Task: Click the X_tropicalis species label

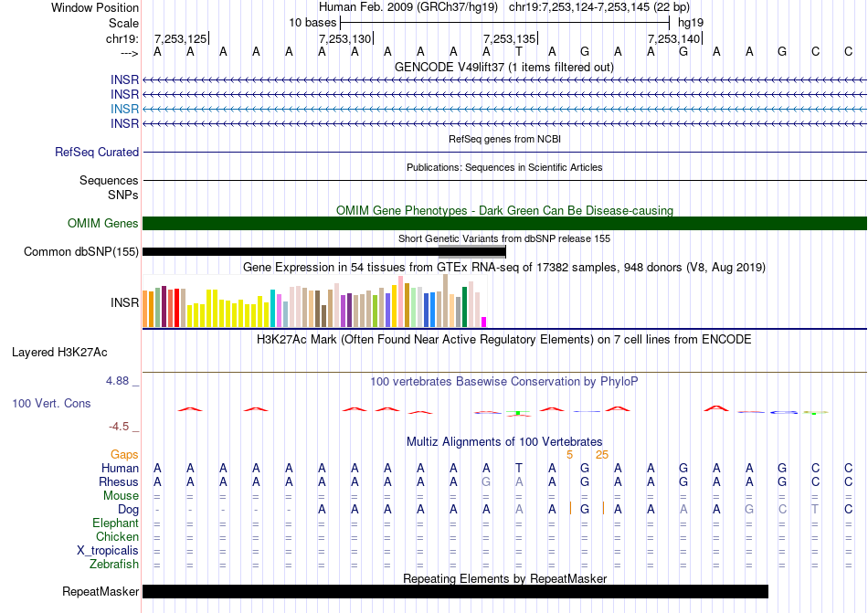Action: point(108,551)
